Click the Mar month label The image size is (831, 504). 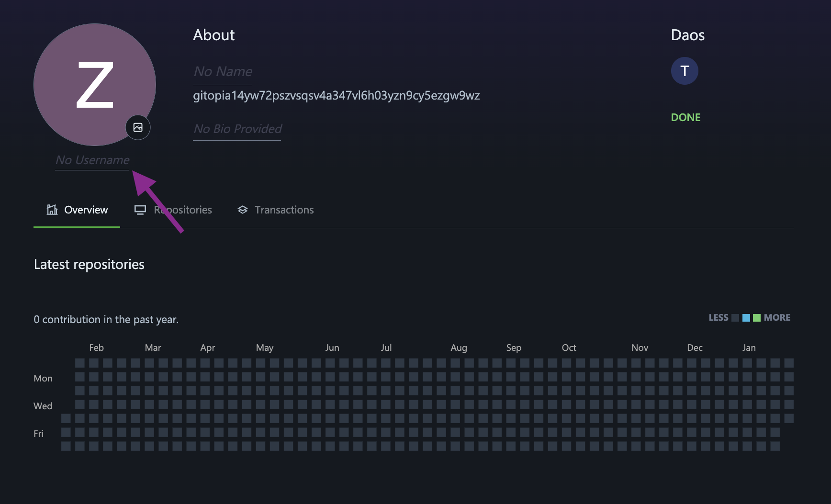coord(153,347)
